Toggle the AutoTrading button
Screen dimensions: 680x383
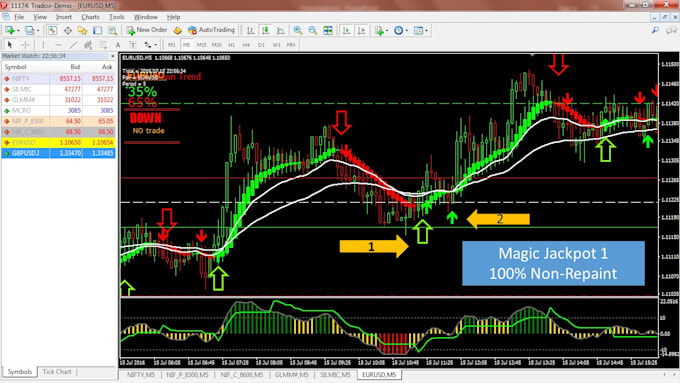[211, 30]
